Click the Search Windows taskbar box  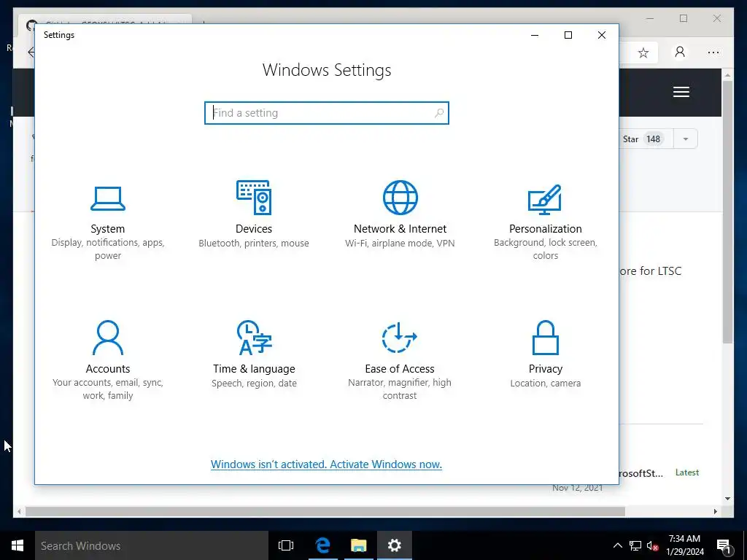(x=152, y=545)
